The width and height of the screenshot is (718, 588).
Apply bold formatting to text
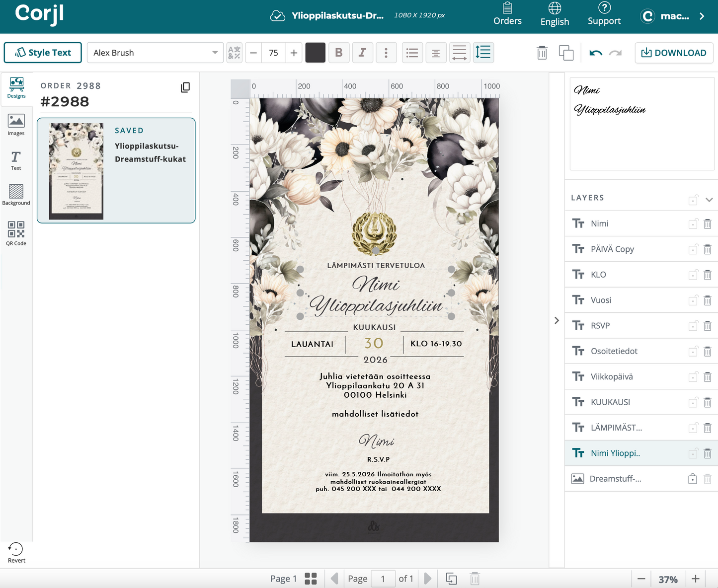point(338,52)
